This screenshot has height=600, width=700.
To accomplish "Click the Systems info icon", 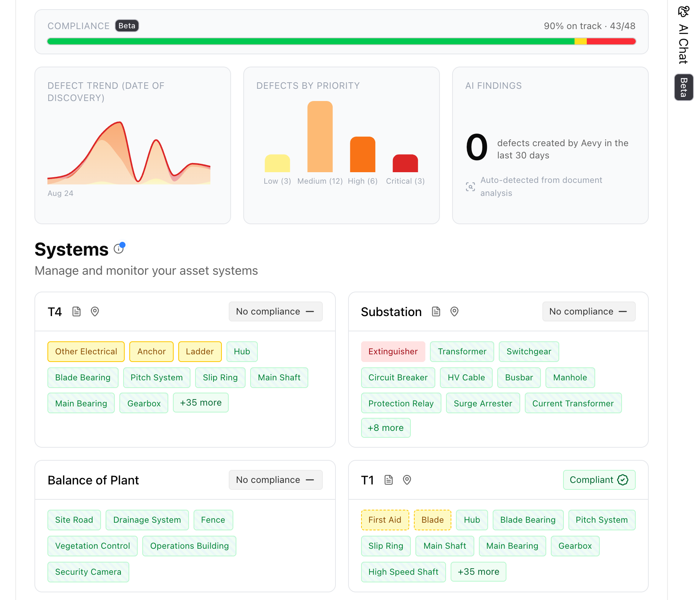I will pyautogui.click(x=119, y=249).
